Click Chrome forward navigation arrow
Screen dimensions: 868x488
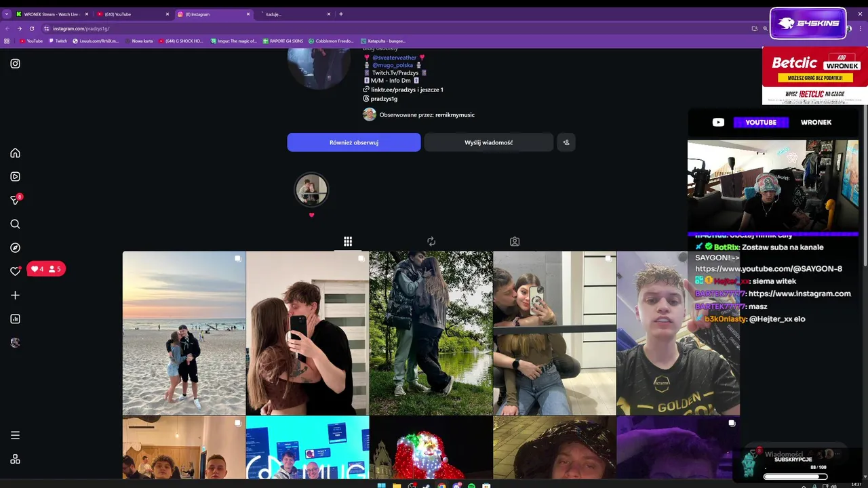(19, 28)
